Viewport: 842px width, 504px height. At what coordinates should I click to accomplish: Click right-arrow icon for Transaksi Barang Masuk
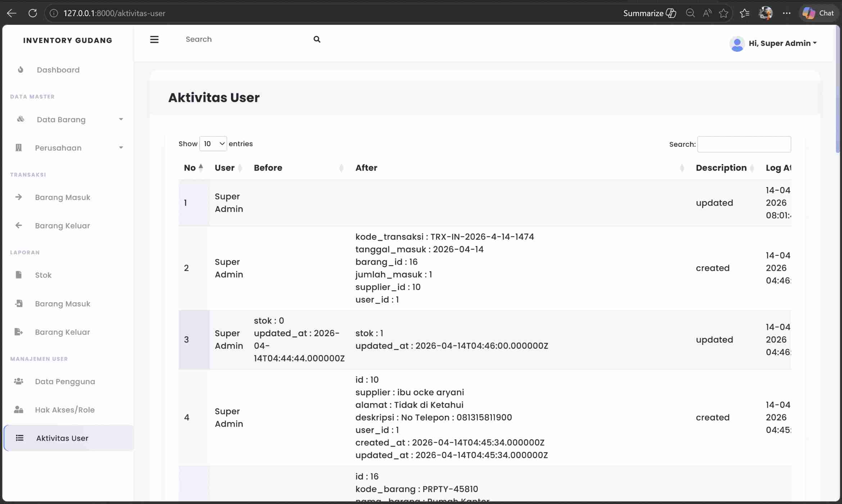point(19,197)
